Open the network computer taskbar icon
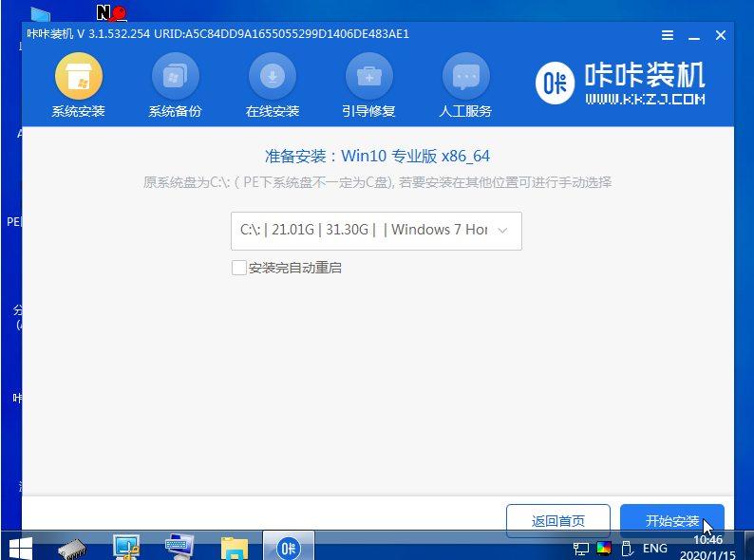 click(x=126, y=548)
